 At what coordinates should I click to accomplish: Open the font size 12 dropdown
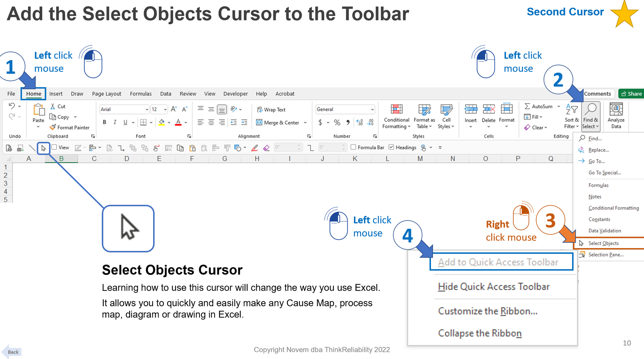click(x=165, y=110)
